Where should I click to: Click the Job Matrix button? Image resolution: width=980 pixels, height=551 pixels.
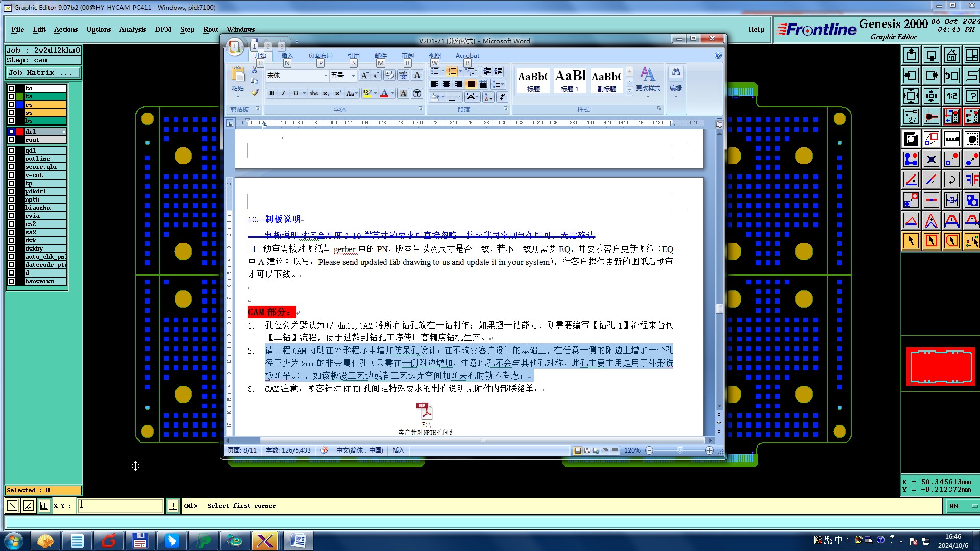43,73
